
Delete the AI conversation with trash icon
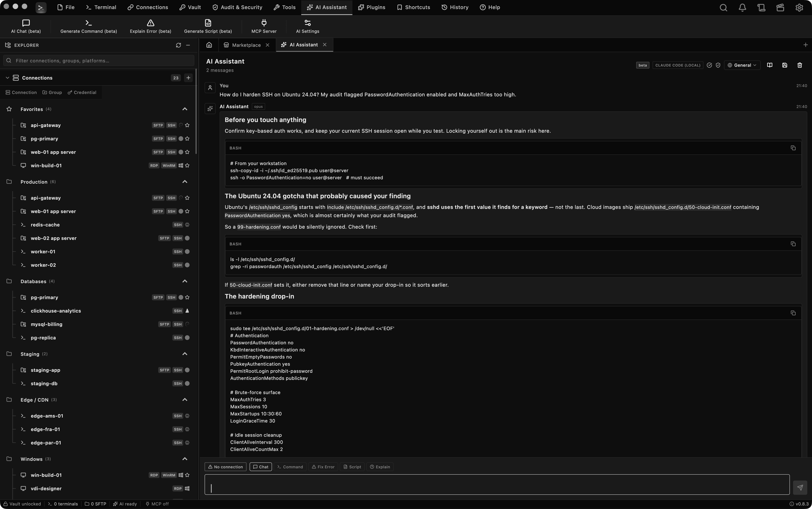pos(800,65)
